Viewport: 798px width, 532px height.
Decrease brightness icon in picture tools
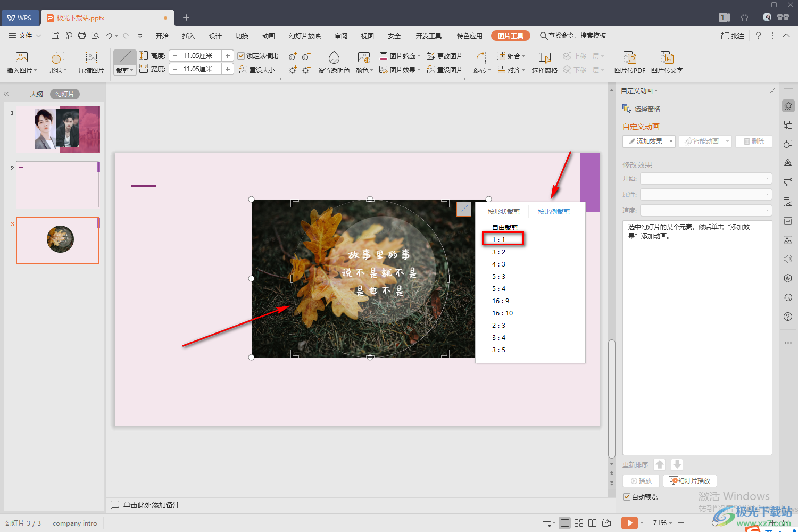[306, 70]
